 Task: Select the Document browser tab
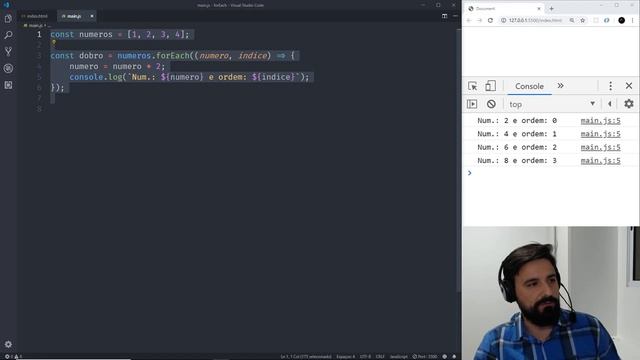pos(504,8)
